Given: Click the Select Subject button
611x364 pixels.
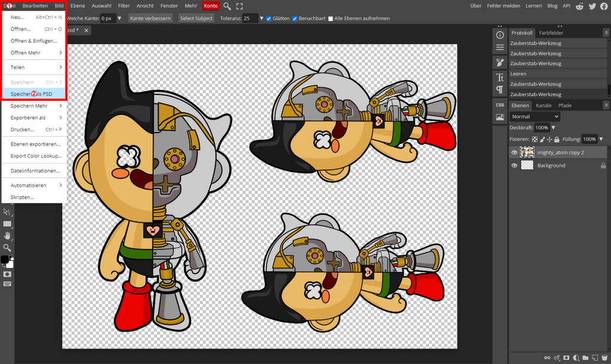Looking at the screenshot, I should (196, 18).
